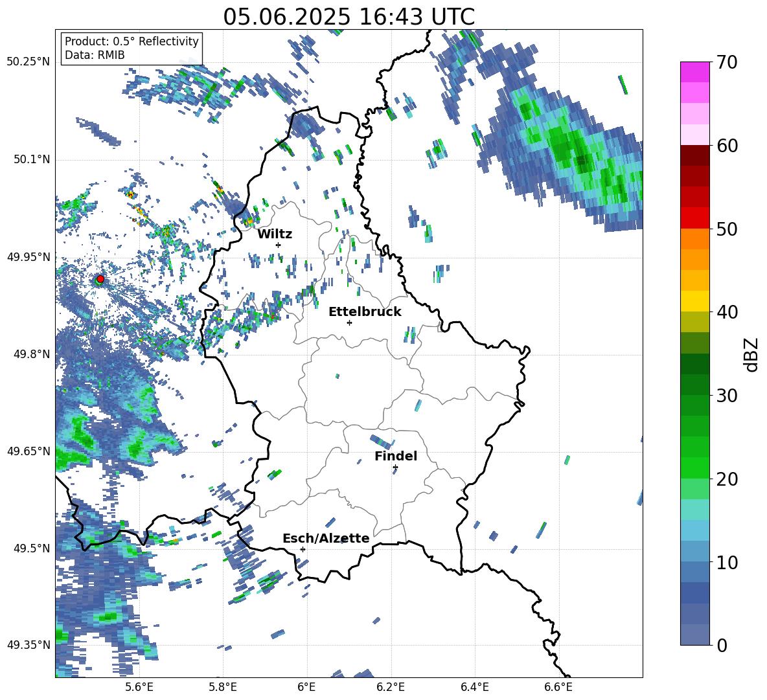Click the timestamp title 05.06.2025 16:43 UTC

(x=349, y=17)
